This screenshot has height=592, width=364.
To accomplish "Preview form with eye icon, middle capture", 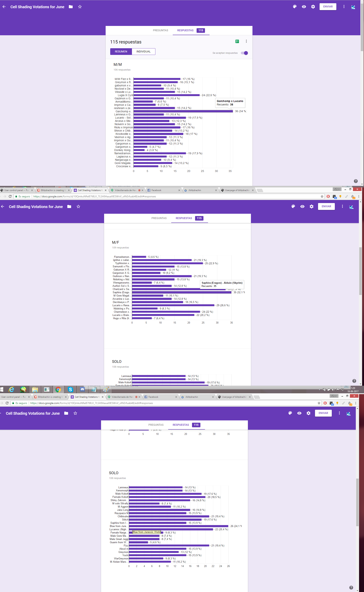I will coord(302,206).
